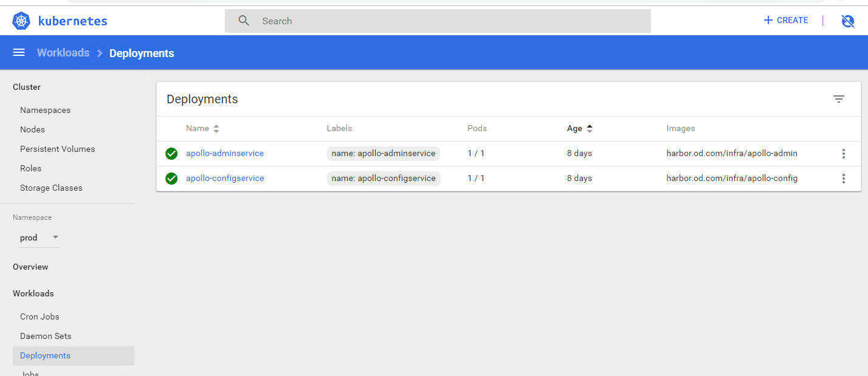
Task: Click the Kubernetes logo icon
Action: 22,21
